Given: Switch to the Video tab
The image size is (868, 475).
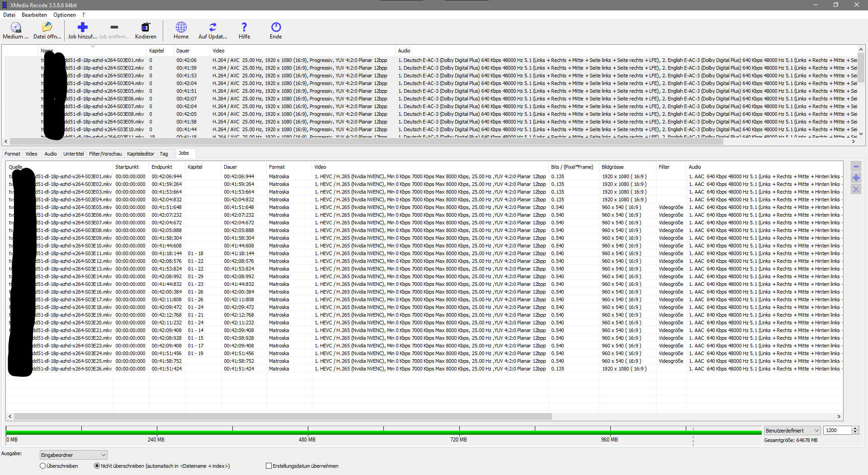Looking at the screenshot, I should (31, 154).
